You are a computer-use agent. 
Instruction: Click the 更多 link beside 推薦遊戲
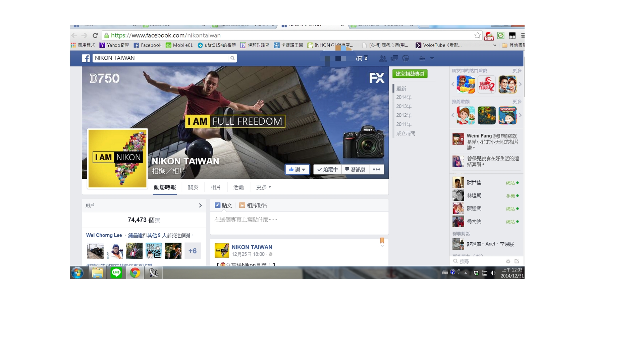click(x=517, y=102)
